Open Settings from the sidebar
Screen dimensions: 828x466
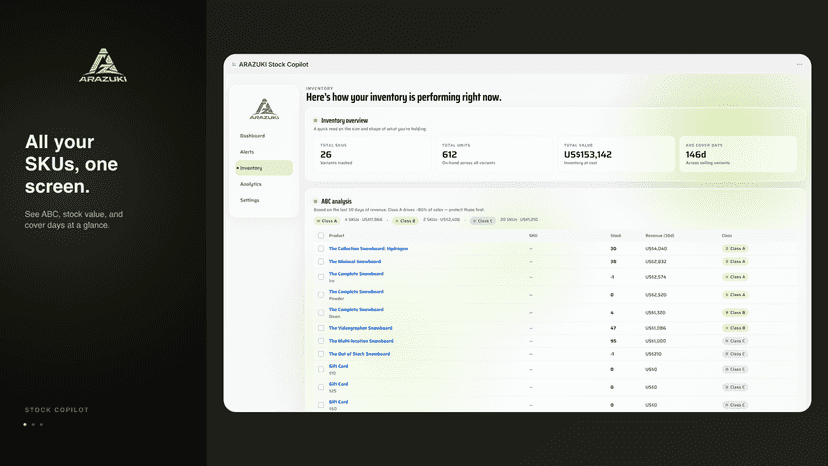249,200
